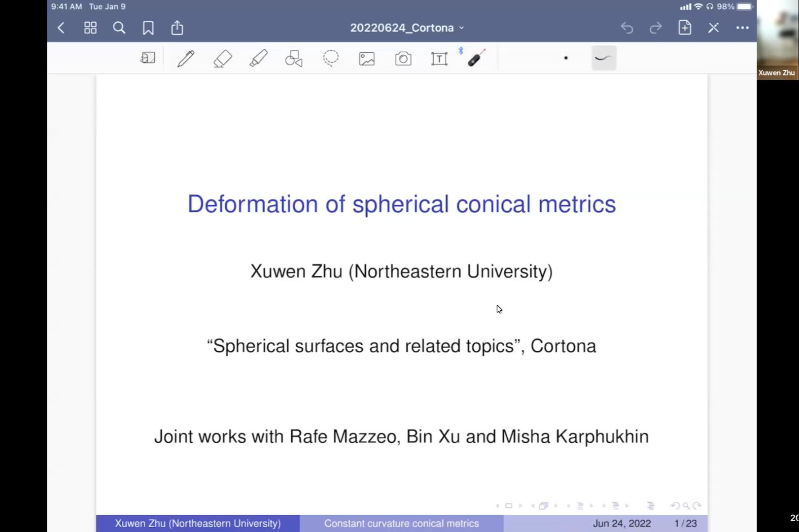The image size is (799, 532).
Task: Select the Highlighter tool
Action: (258, 59)
